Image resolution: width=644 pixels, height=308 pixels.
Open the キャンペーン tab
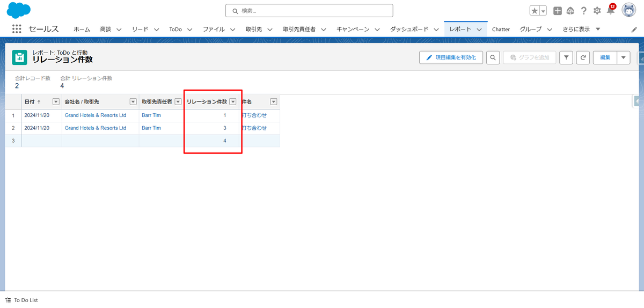click(353, 29)
